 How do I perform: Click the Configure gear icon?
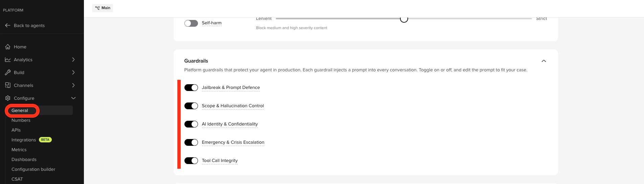[8, 98]
